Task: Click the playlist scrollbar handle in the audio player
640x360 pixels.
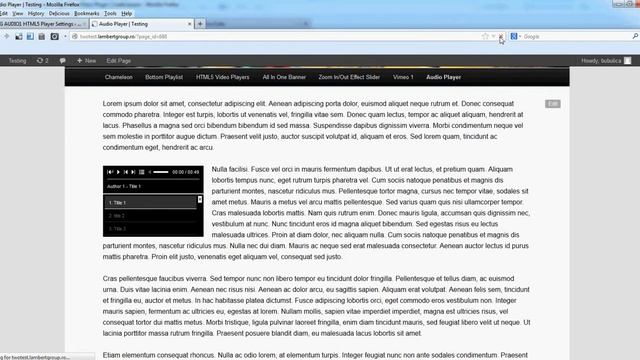Action: [200, 199]
